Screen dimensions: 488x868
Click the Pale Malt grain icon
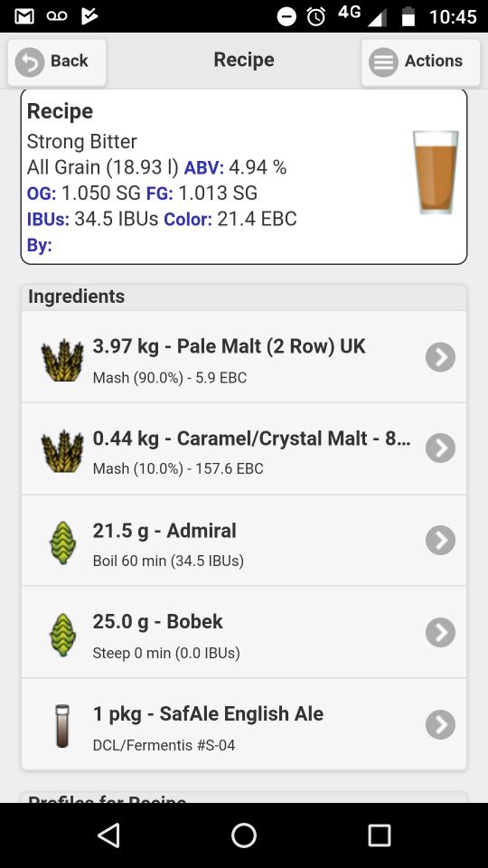coord(62,359)
